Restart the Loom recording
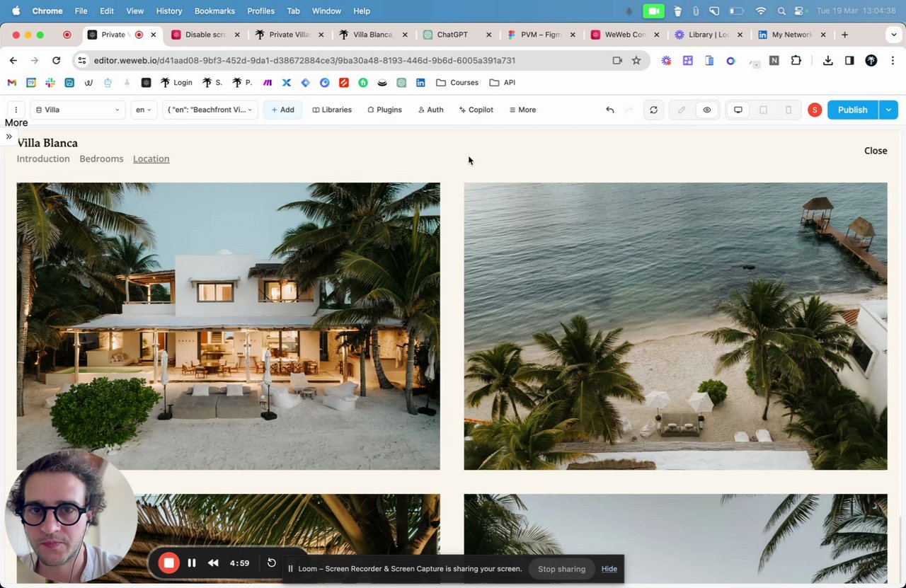The width and height of the screenshot is (906, 588). point(271,563)
